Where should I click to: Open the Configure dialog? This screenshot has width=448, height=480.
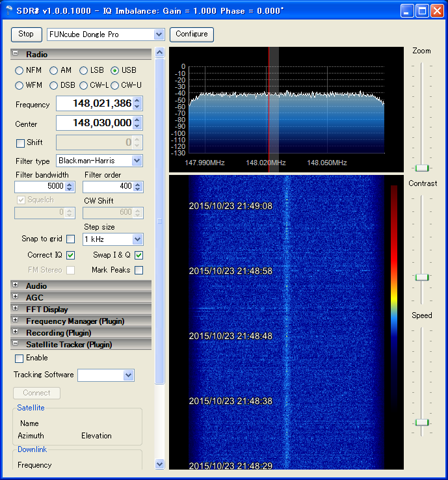(x=192, y=34)
